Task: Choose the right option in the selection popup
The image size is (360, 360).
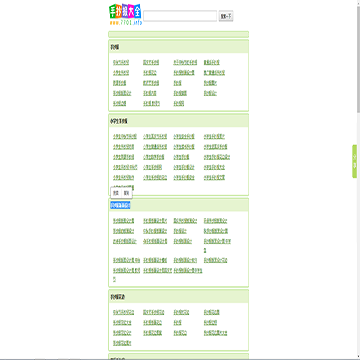Action: [x=126, y=193]
